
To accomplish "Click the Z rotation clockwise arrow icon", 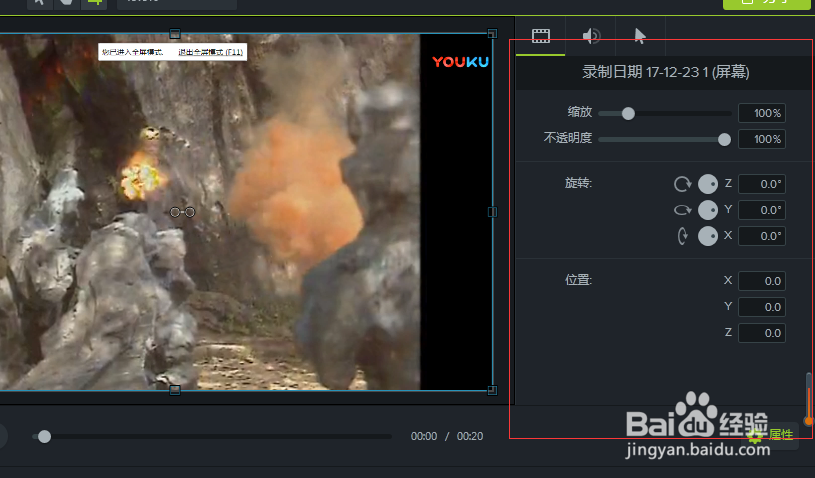I will tap(682, 184).
